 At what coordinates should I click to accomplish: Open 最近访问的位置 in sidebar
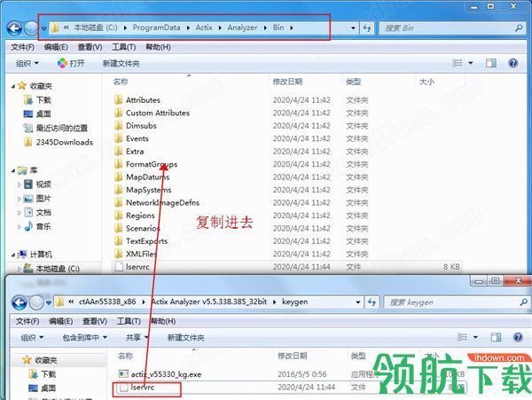[x=56, y=129]
